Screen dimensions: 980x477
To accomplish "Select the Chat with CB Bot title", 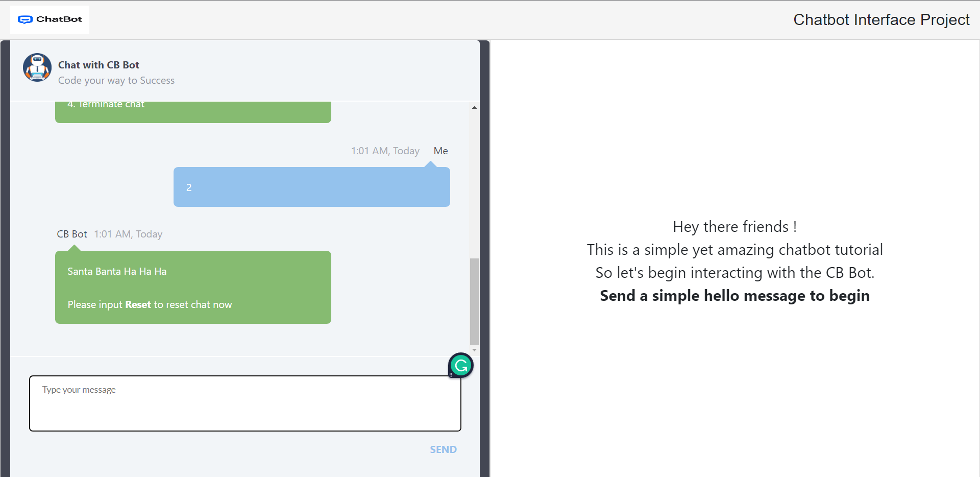I will pyautogui.click(x=98, y=64).
